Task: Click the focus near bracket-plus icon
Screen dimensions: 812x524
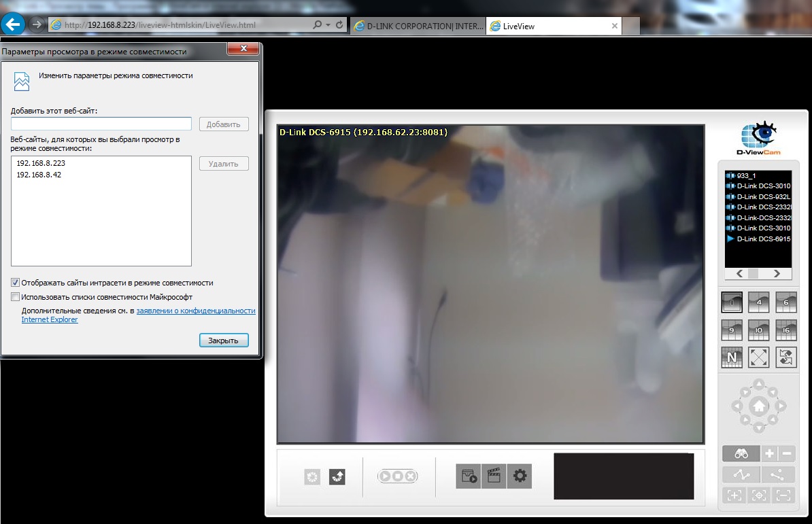Action: (x=734, y=495)
